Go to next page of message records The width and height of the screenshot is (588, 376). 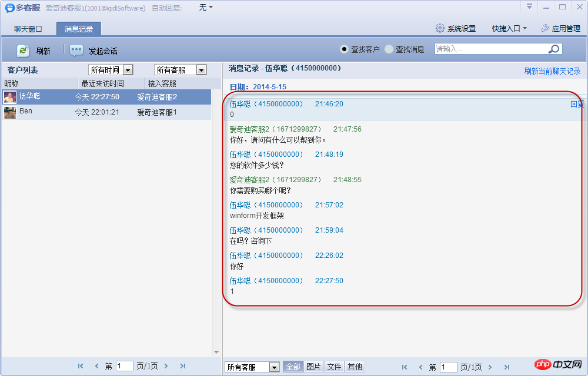pos(490,367)
